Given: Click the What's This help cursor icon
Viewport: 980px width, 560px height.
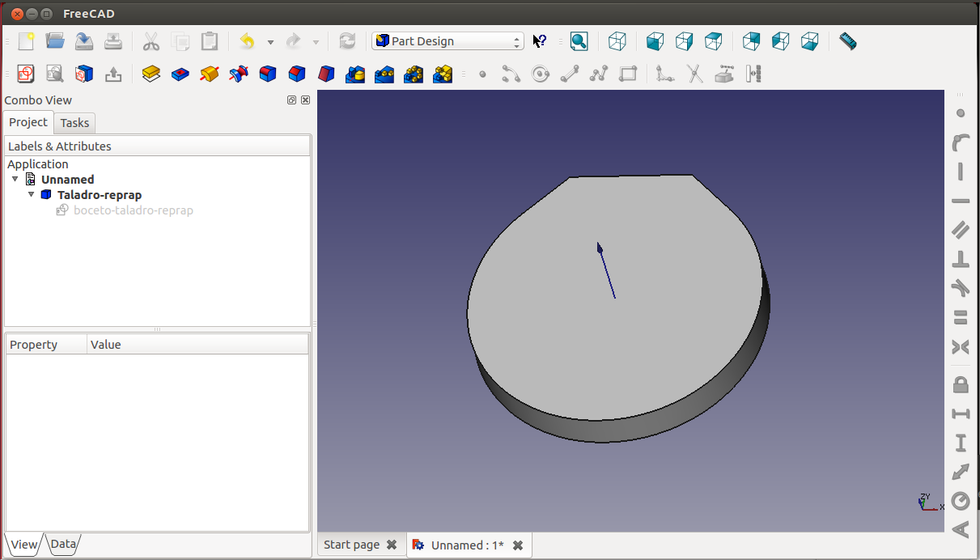Looking at the screenshot, I should point(540,41).
